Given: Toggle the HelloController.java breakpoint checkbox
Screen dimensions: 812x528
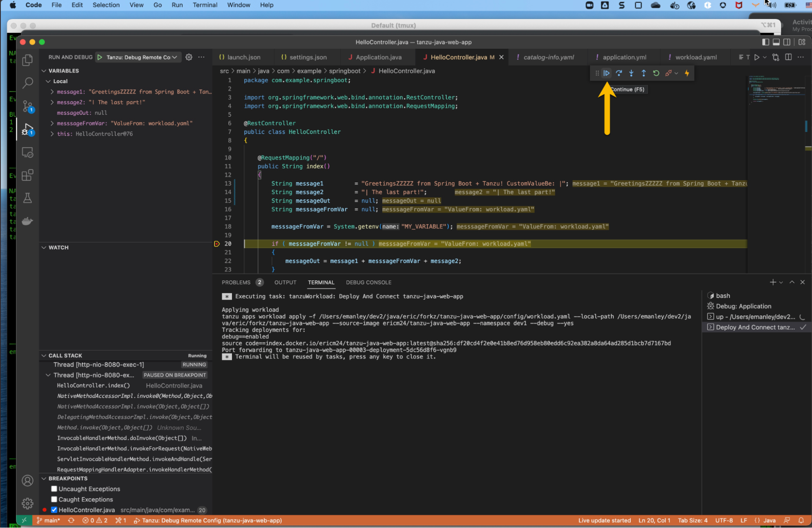Looking at the screenshot, I should [54, 510].
